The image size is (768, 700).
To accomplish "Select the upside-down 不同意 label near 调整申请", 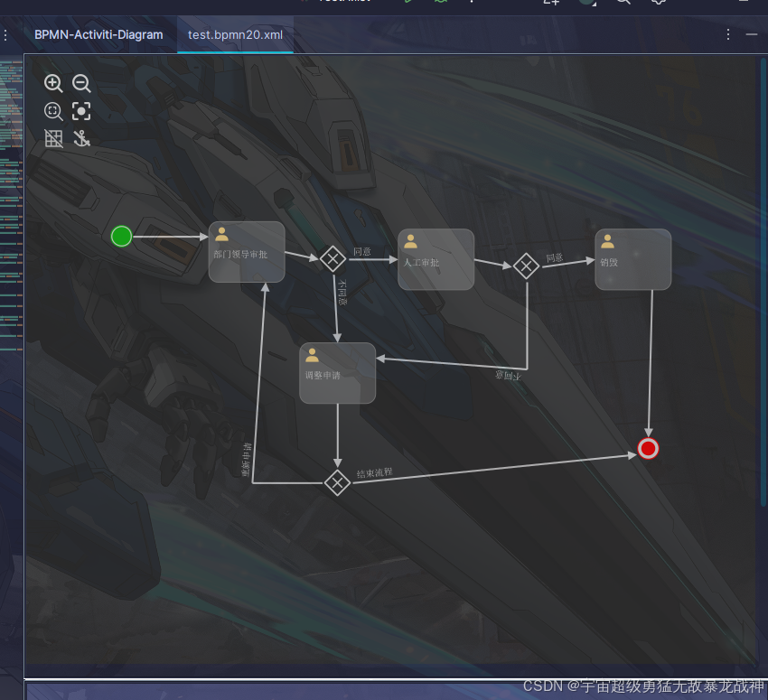I will click(x=508, y=376).
